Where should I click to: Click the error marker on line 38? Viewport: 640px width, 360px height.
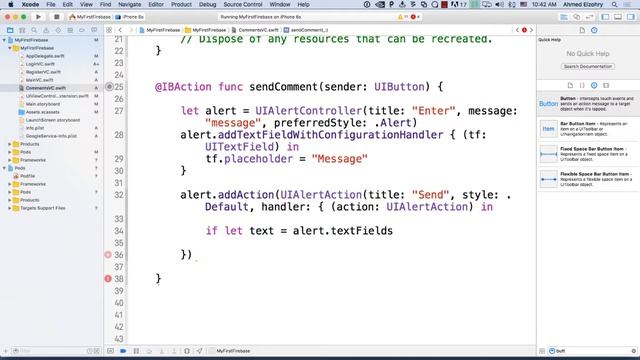click(108, 279)
